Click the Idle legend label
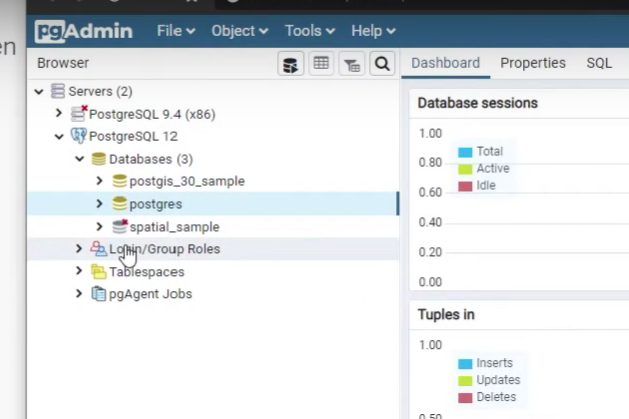Image resolution: width=629 pixels, height=419 pixels. (x=486, y=186)
